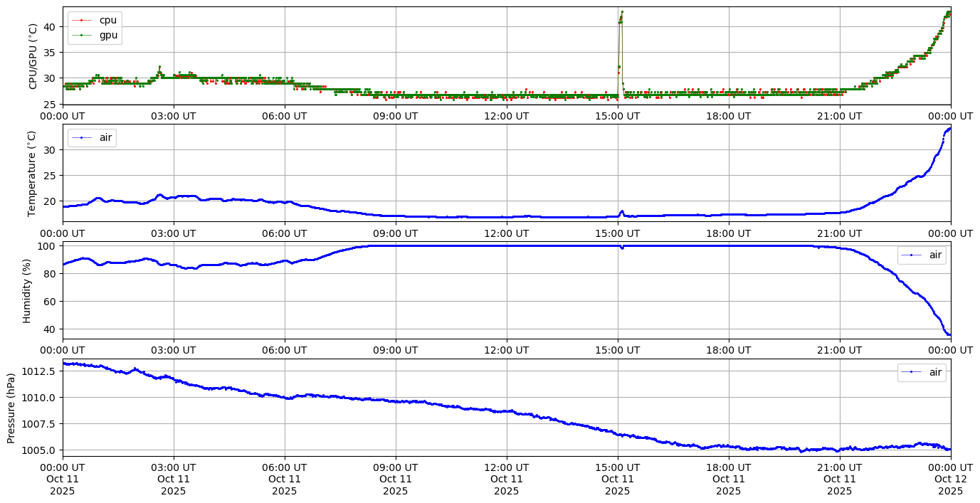The width and height of the screenshot is (980, 503).
Task: Click the 21:00 UT tick under Humidity plot
Action: [x=839, y=349]
